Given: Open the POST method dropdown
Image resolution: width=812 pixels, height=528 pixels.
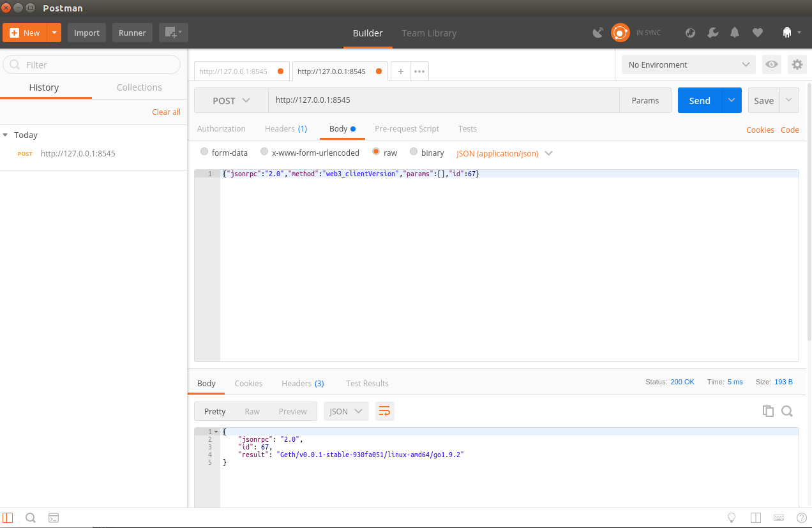Looking at the screenshot, I should click(231, 100).
